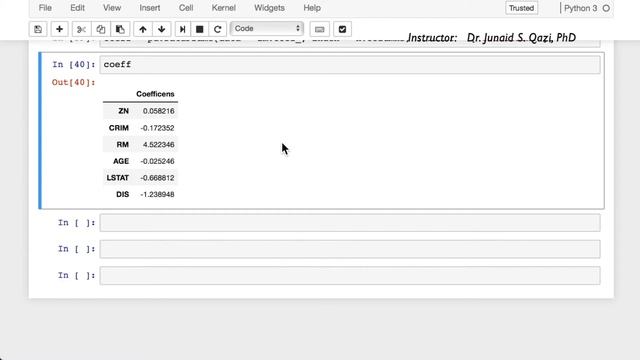640x360 pixels.
Task: Click the value 4.522346
Action: click(158, 144)
